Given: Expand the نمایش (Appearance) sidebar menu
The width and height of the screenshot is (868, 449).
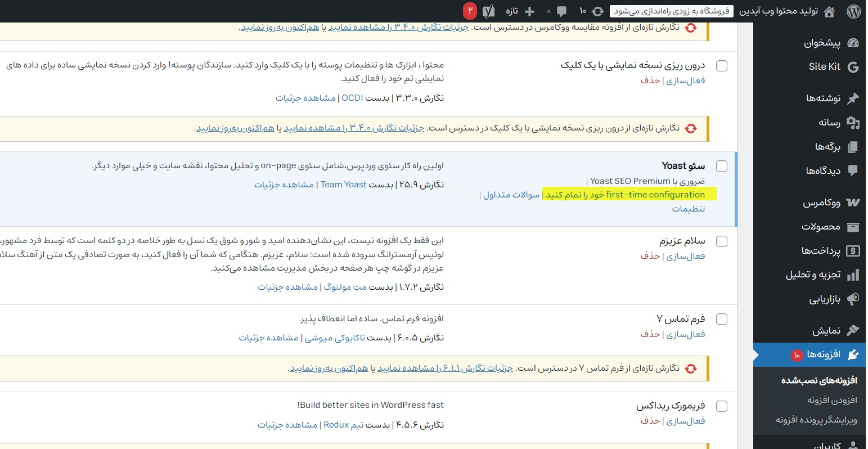Looking at the screenshot, I should (x=826, y=331).
